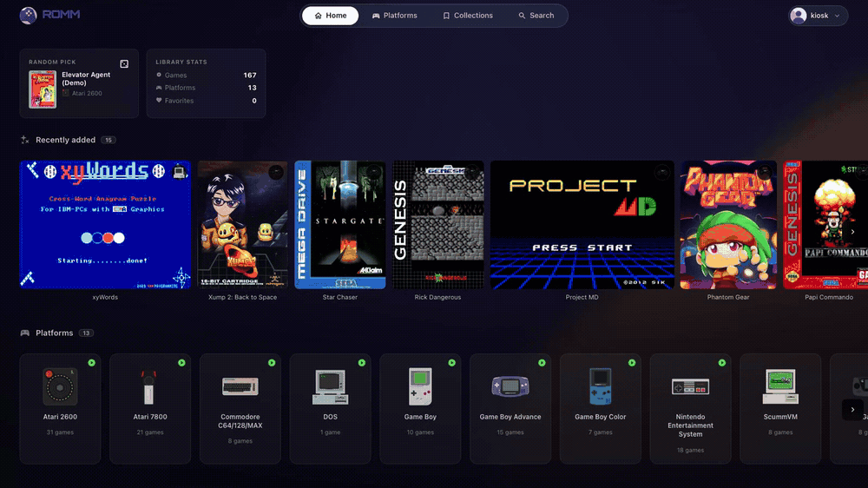Open the Game Boy Advance platform card
Screen dimensions: 868x488
tap(510, 409)
